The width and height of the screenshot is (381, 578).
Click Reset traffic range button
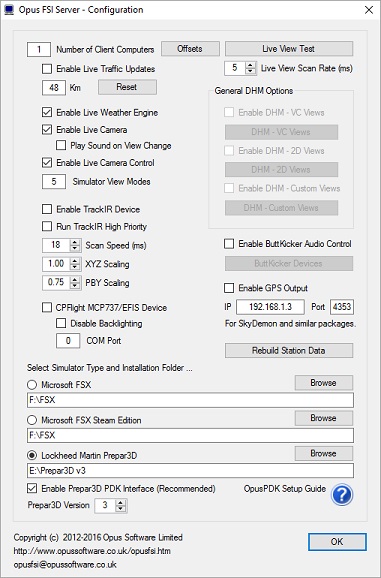(127, 87)
